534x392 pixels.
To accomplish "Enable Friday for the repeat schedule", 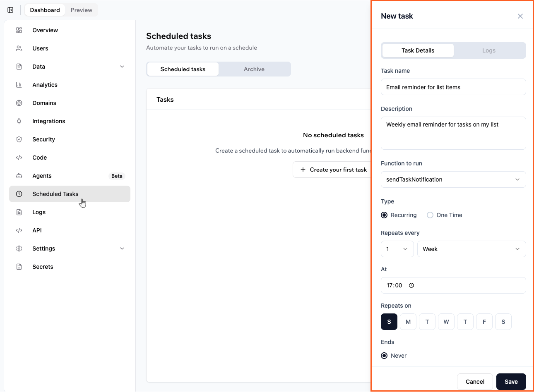I will (x=484, y=322).
